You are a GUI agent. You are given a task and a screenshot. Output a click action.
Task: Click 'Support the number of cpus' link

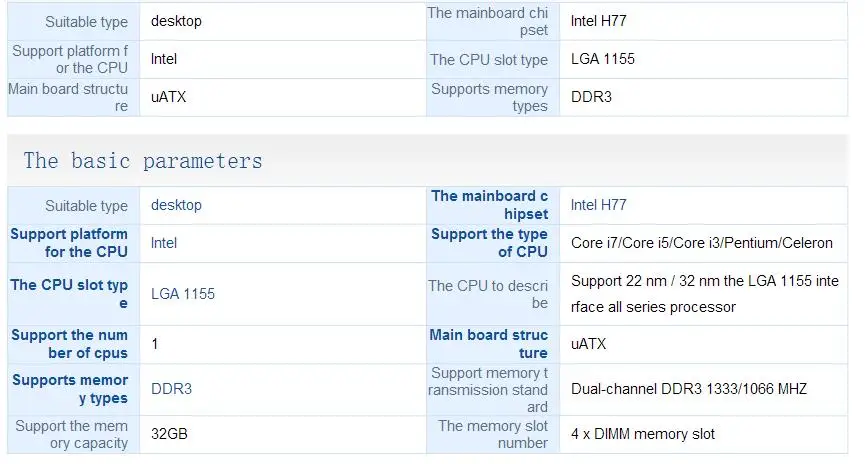[70, 344]
